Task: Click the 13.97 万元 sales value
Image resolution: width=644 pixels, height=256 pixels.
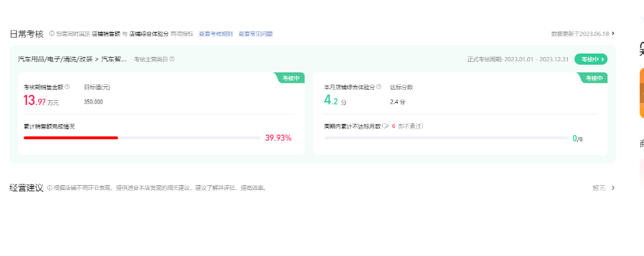Action: click(41, 101)
